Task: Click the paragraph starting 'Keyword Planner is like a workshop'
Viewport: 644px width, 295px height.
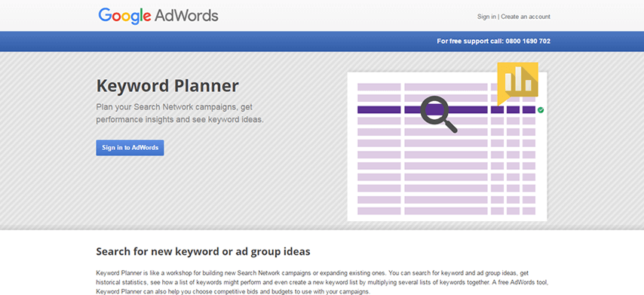Action: coord(322,282)
